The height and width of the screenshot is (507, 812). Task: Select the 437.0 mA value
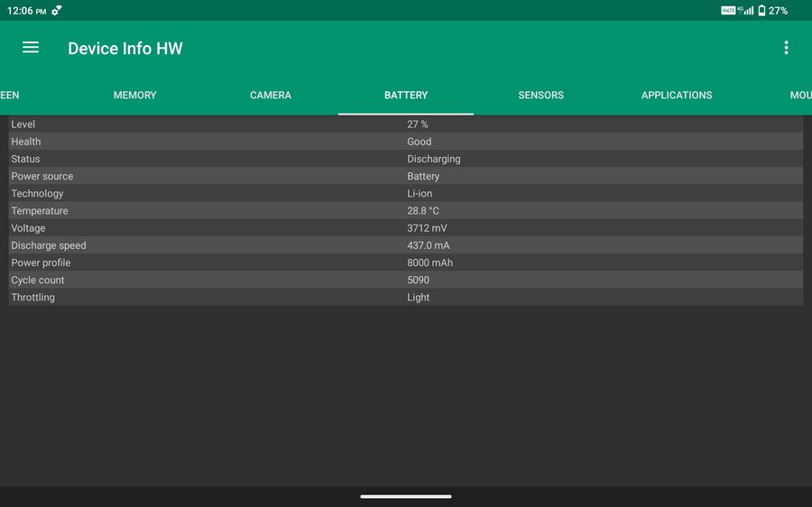click(x=429, y=245)
